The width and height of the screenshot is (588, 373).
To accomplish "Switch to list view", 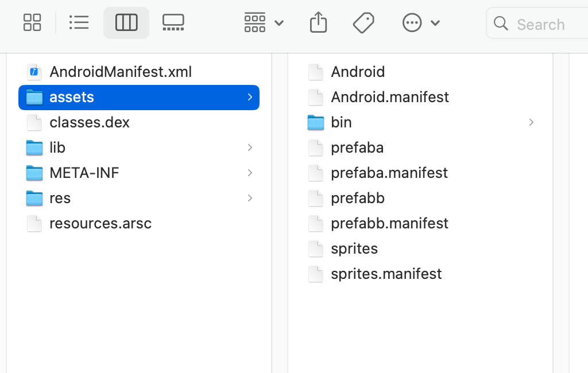I will tap(79, 23).
